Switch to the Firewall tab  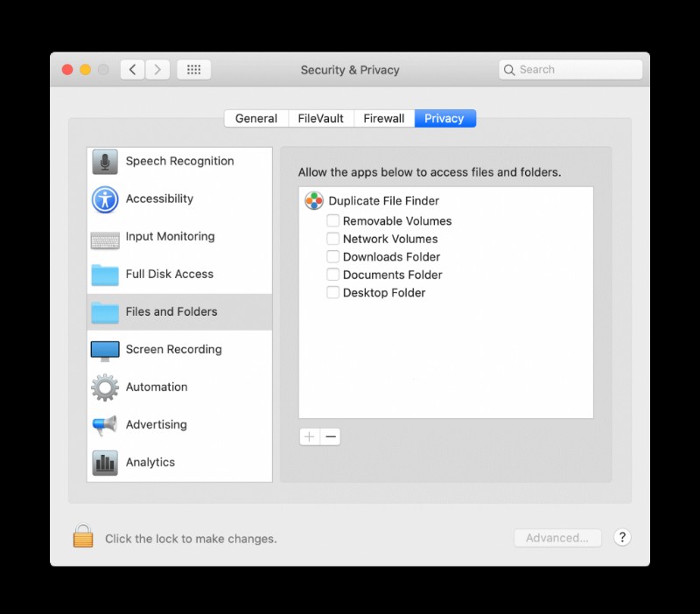[382, 117]
